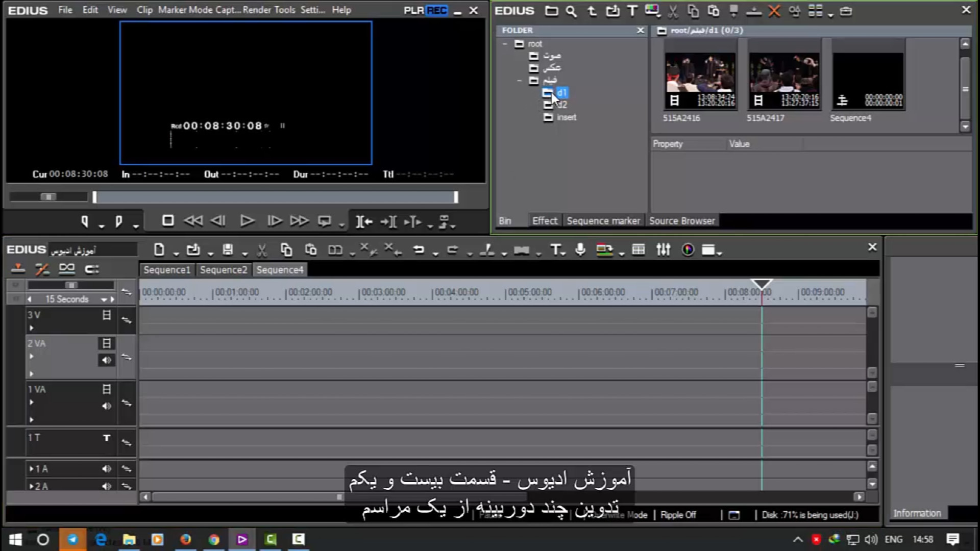Open the 15 Seconds timescale dropdown
Screen dimensions: 980x551
104,299
